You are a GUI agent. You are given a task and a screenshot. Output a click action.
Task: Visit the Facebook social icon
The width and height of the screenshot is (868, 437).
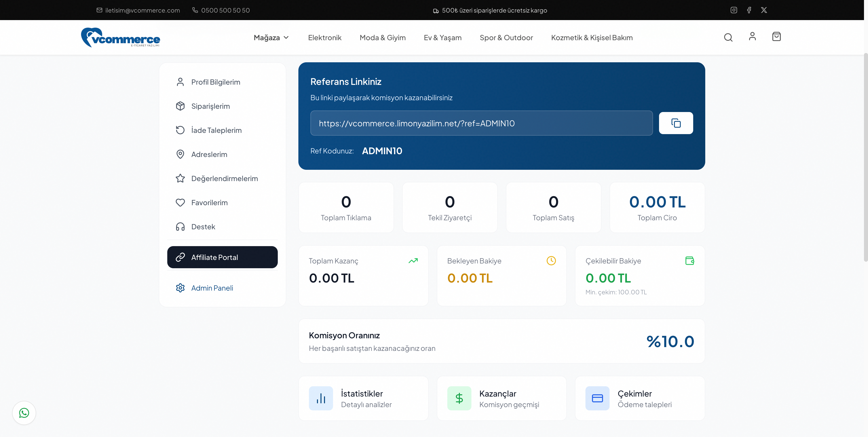pos(749,10)
